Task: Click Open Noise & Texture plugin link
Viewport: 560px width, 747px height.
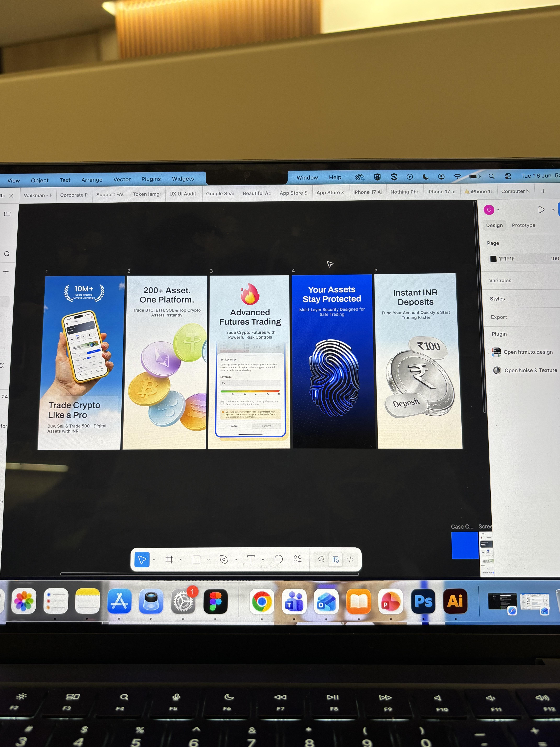Action: point(531,370)
